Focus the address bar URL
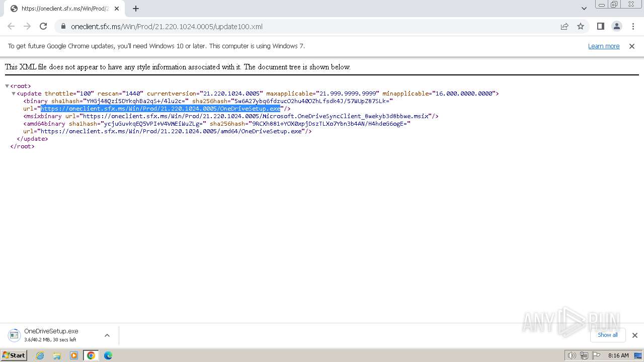The image size is (644, 362). [x=167, y=27]
